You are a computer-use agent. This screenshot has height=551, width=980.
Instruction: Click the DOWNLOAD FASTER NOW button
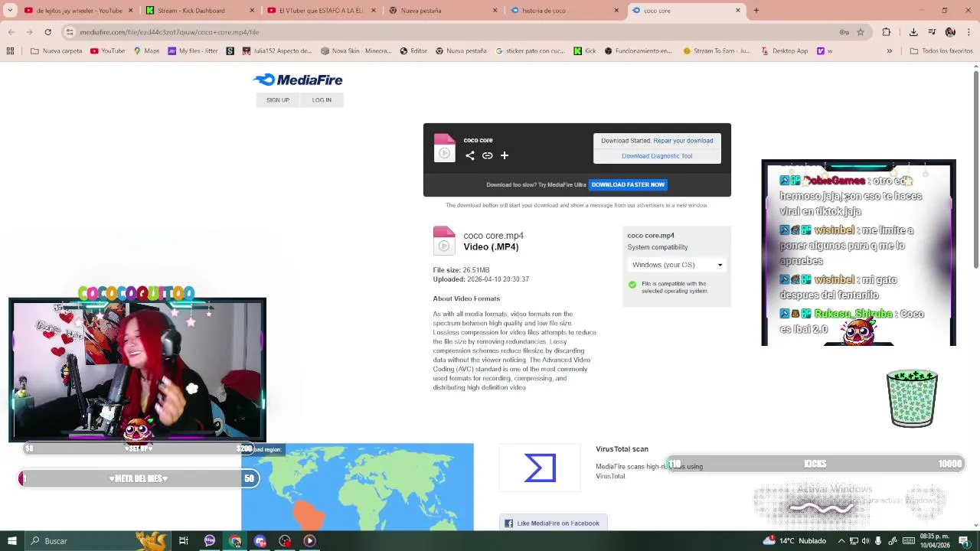tap(628, 184)
